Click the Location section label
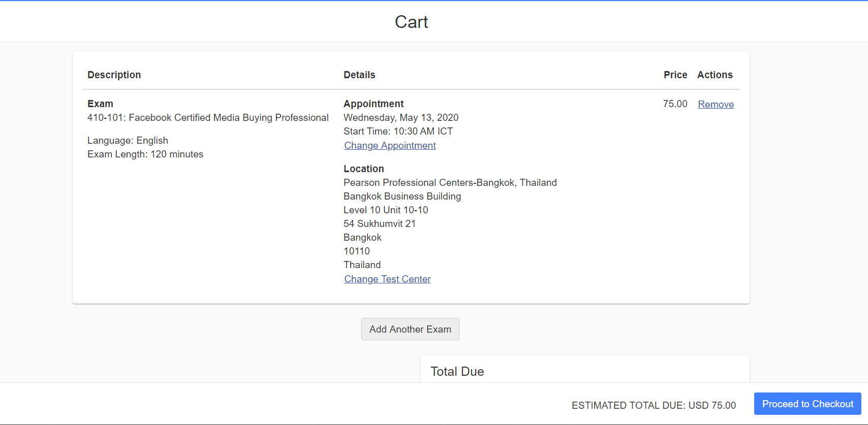The image size is (868, 425). (364, 169)
